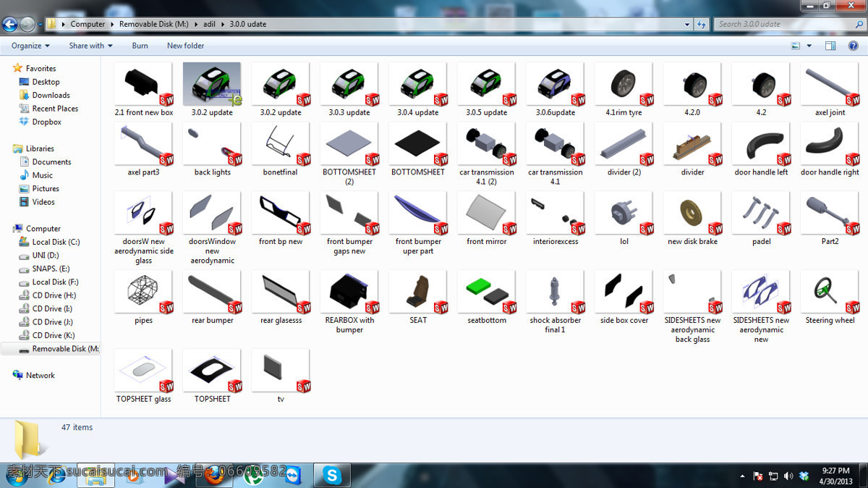Create a New folder
This screenshot has height=488, width=868.
pyautogui.click(x=185, y=46)
